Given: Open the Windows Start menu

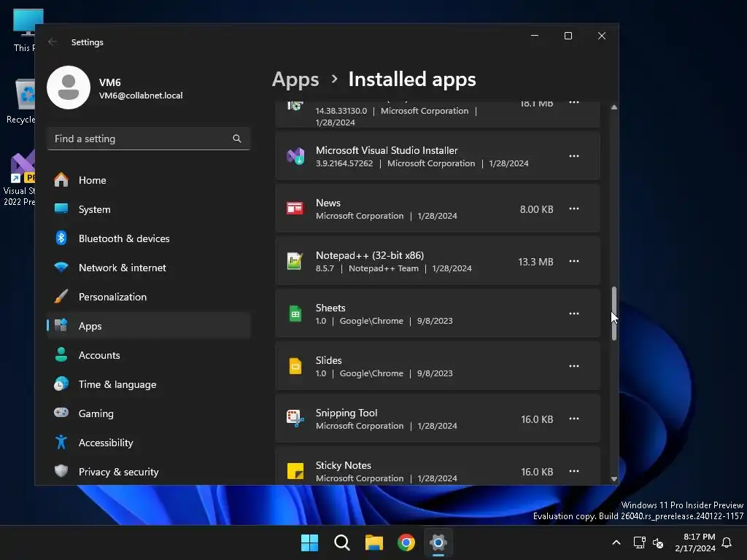Looking at the screenshot, I should click(309, 542).
